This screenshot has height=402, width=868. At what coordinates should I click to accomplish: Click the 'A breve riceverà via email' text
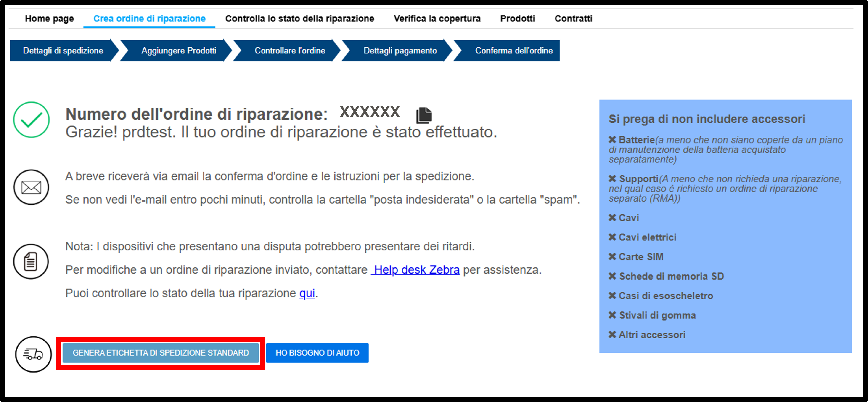click(270, 176)
